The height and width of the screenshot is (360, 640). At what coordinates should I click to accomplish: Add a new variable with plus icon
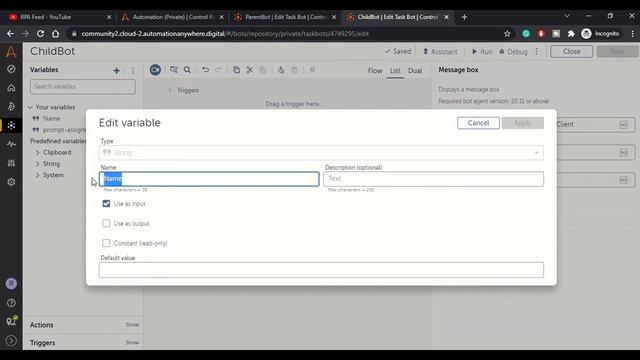(116, 71)
